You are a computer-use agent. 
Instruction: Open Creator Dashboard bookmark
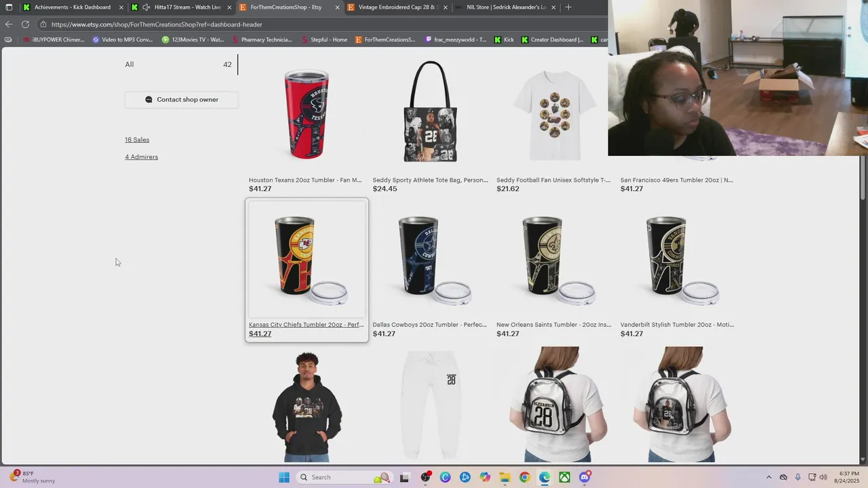coord(552,40)
